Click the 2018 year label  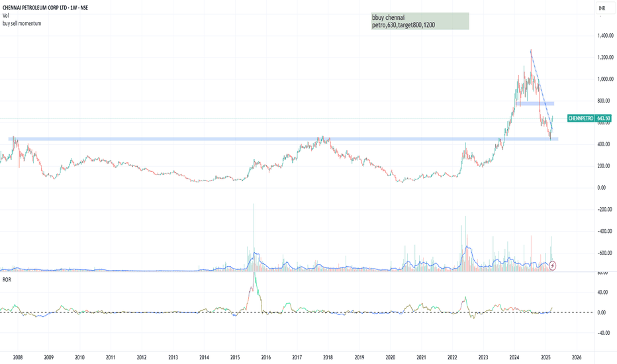pos(328,357)
